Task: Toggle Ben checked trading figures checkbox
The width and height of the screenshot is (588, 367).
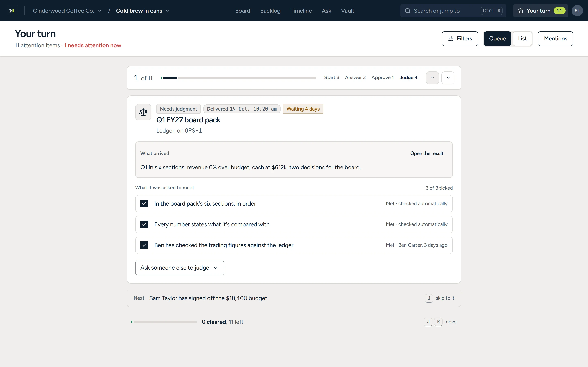Action: pos(144,245)
